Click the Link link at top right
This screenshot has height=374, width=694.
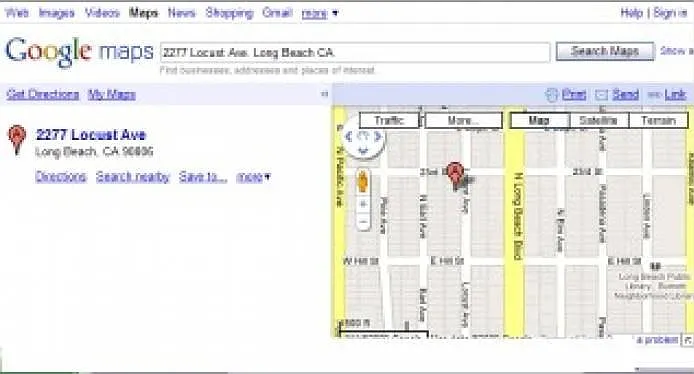(675, 94)
